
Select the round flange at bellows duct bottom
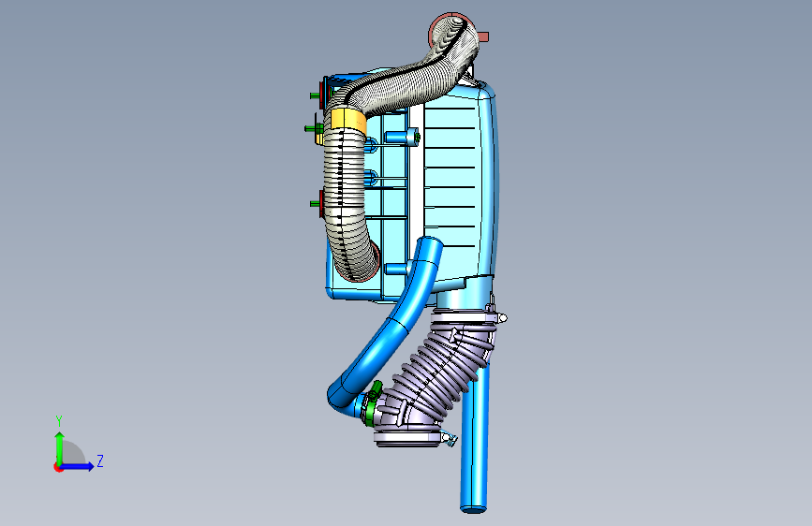409,439
